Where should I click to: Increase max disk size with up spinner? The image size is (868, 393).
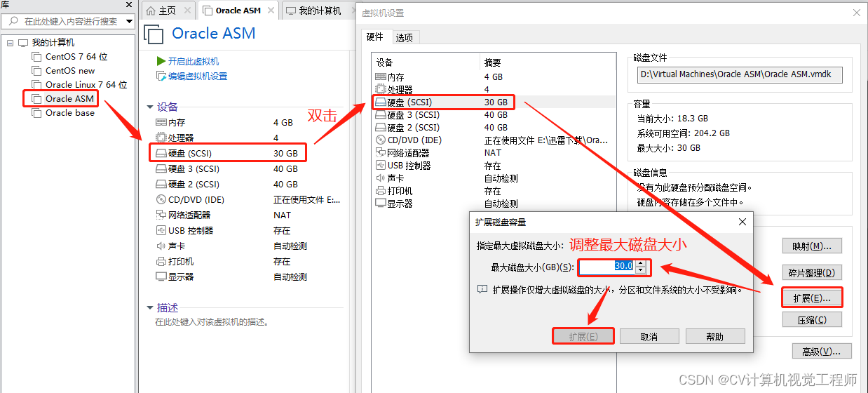tap(640, 263)
